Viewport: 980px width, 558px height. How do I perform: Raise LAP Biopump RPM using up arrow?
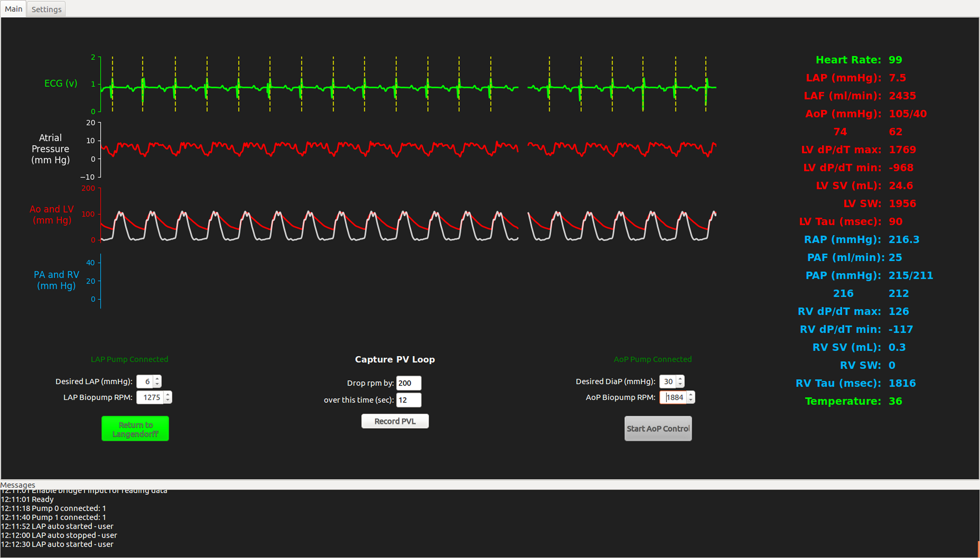168,394
